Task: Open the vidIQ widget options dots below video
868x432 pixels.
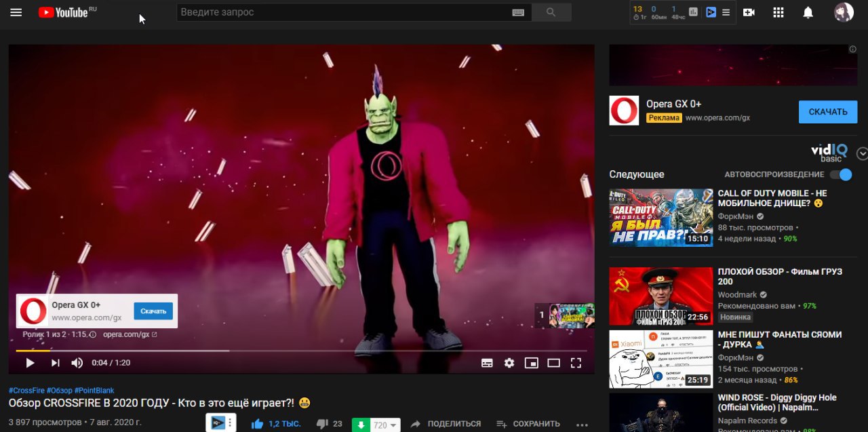Action: 230,423
